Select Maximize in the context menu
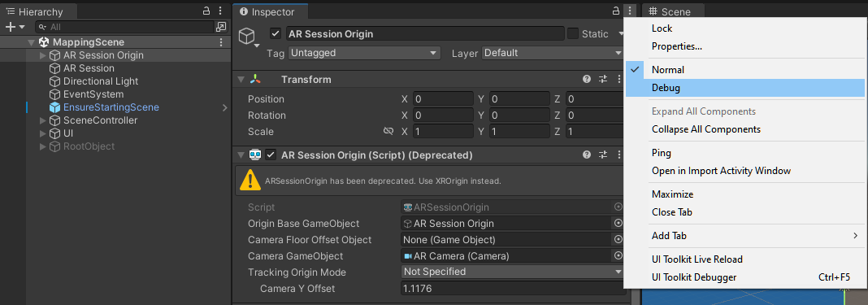868x305 pixels. pos(745,194)
